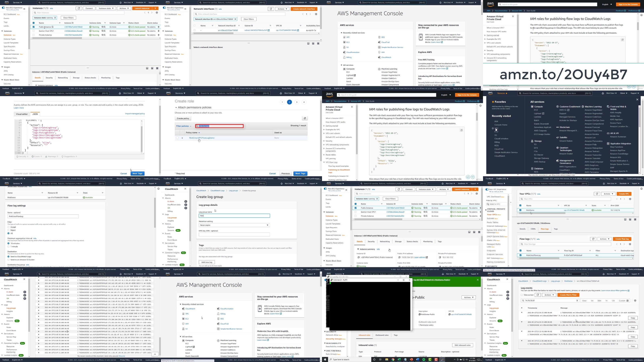
Task: Open the Filter policies dropdown
Action: (184, 126)
